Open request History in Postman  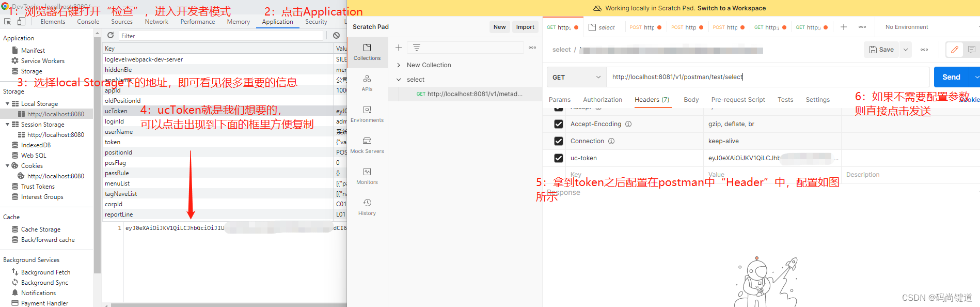(367, 207)
